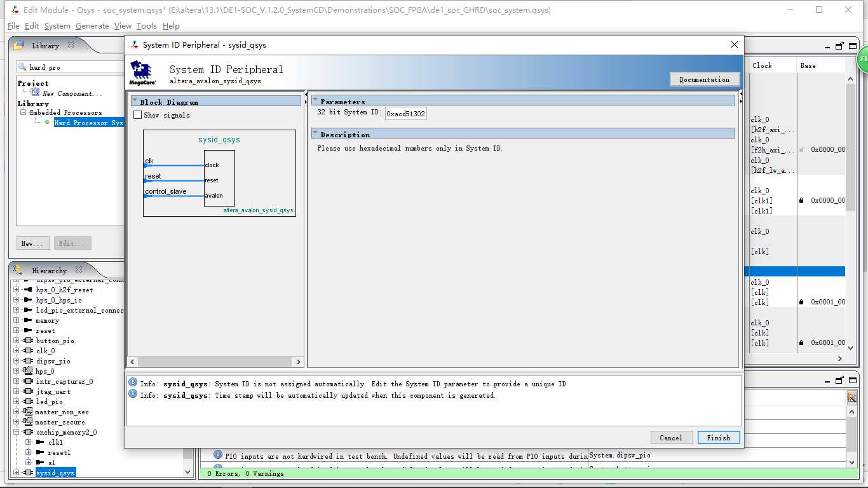
Task: Expand the jtag_uart tree node
Action: click(17, 391)
